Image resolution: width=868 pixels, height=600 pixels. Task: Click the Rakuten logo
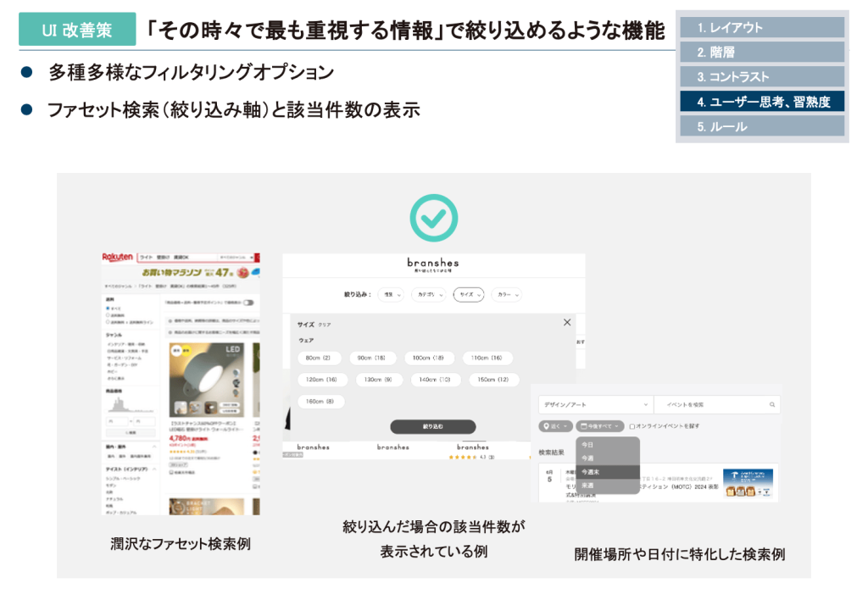117,257
